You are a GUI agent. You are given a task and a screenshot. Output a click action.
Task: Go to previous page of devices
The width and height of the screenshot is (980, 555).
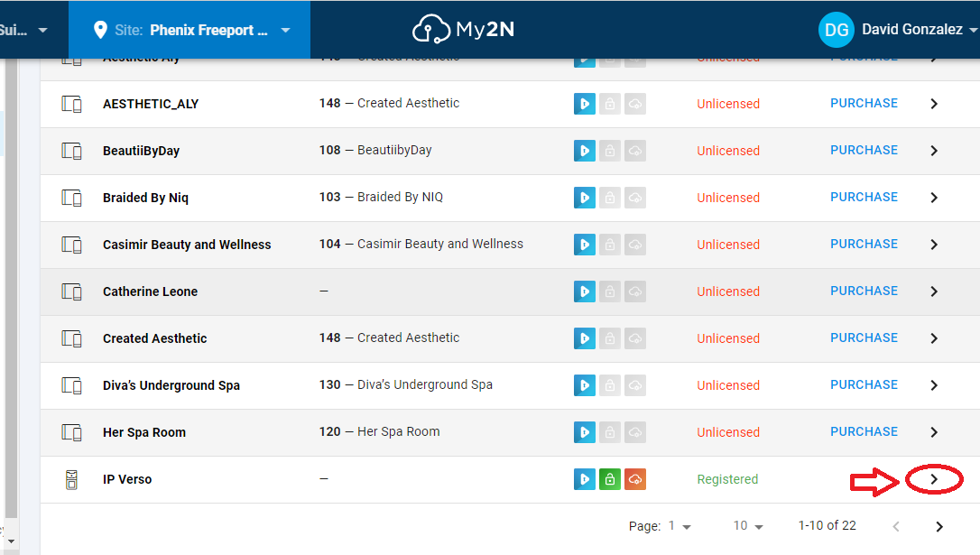click(x=896, y=526)
